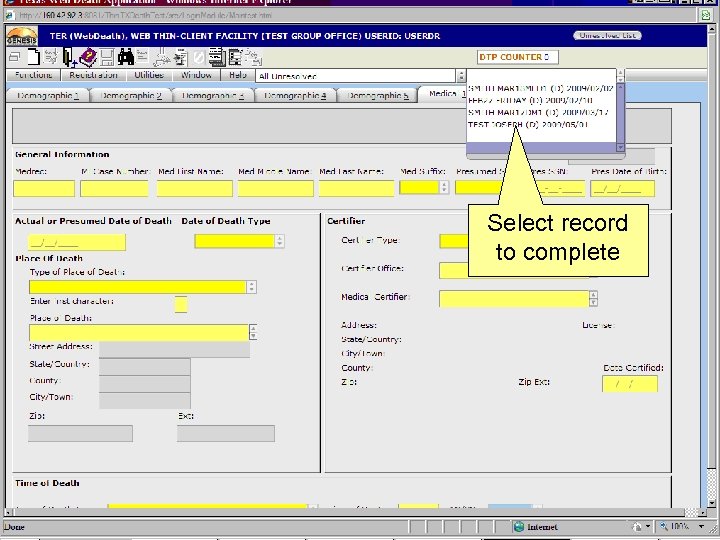720x540 pixels.
Task: Click the zoom magnifier icon in status bar
Action: (664, 527)
